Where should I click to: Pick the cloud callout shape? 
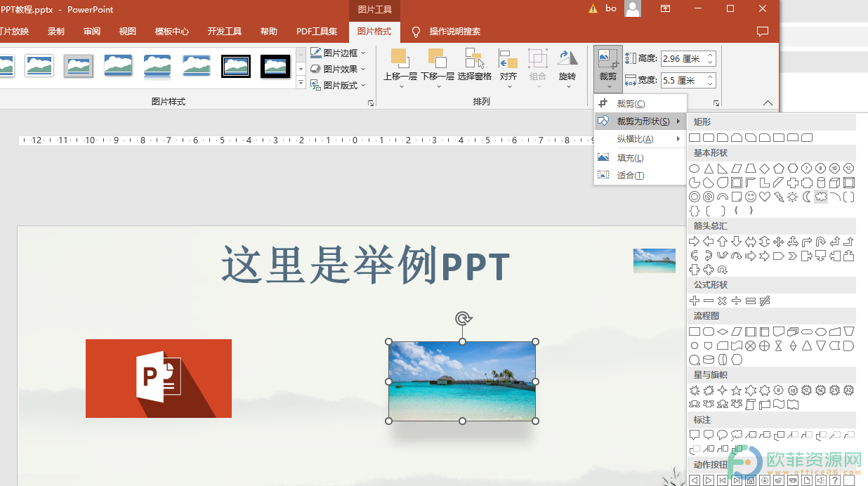coord(737,435)
